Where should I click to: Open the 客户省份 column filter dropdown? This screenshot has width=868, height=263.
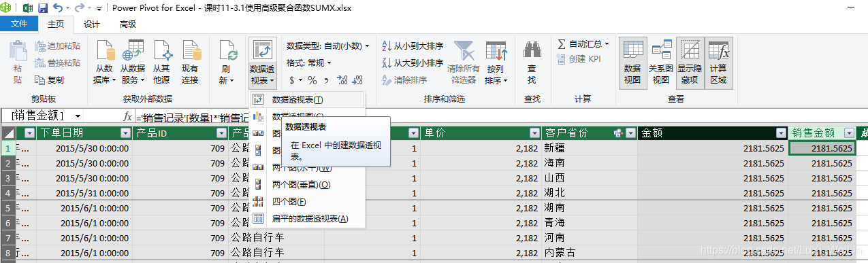pos(630,133)
